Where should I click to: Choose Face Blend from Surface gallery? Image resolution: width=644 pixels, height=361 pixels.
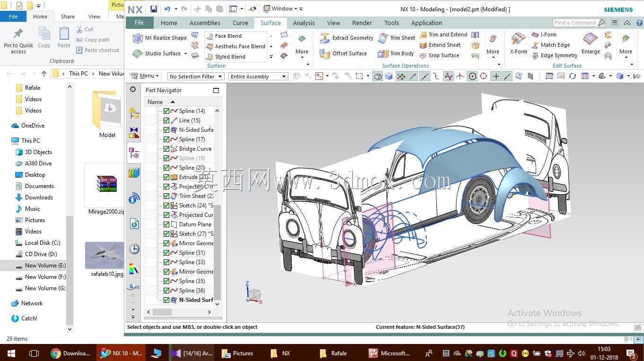coord(224,36)
